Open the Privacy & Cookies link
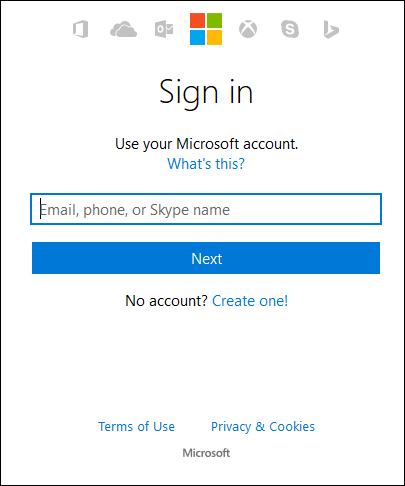This screenshot has width=405, height=486. coord(263,427)
